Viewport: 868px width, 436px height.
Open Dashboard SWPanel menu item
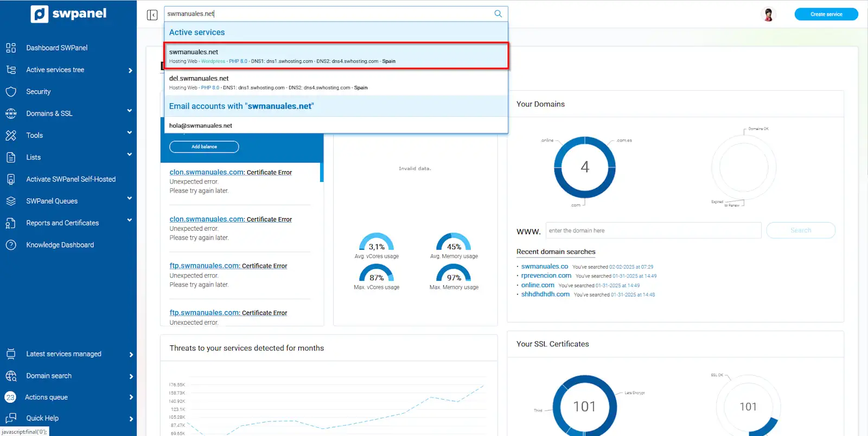click(x=56, y=48)
